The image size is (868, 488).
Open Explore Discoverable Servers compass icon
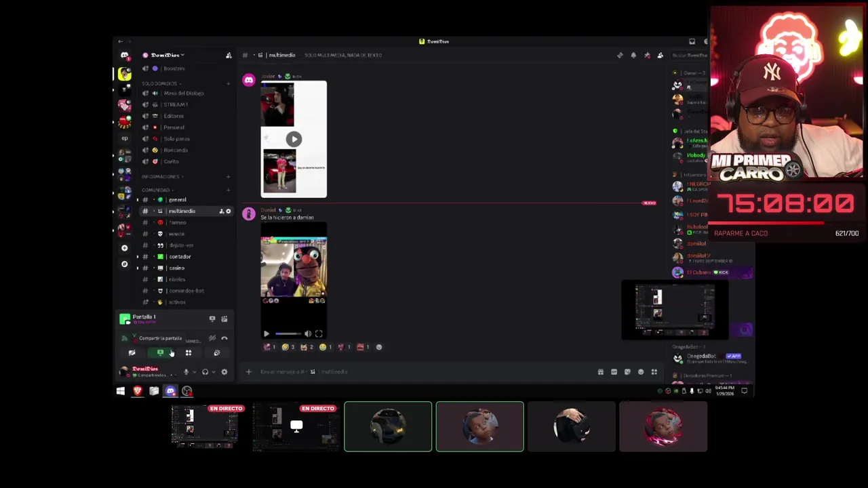[124, 264]
